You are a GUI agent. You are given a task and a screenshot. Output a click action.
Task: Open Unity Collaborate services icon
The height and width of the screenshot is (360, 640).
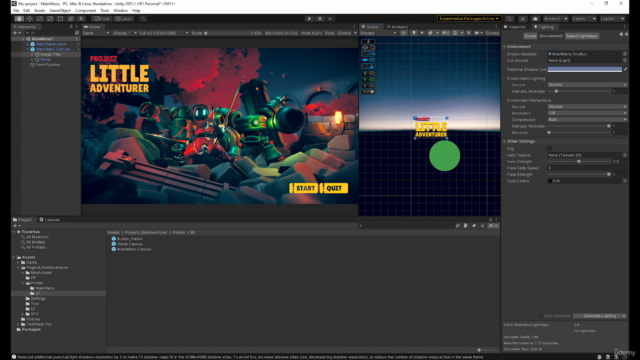click(522, 19)
